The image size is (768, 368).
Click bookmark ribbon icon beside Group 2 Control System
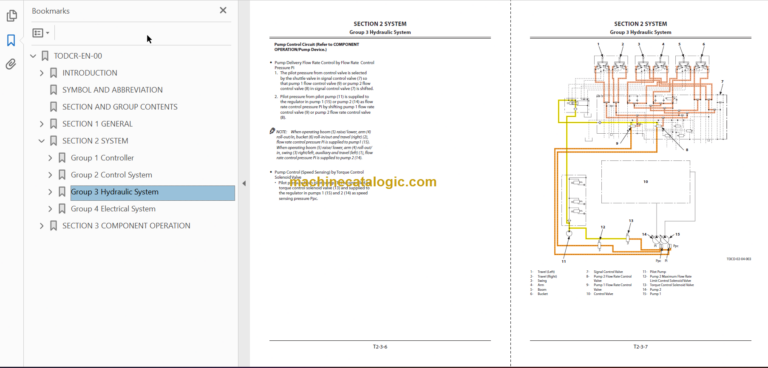click(62, 175)
